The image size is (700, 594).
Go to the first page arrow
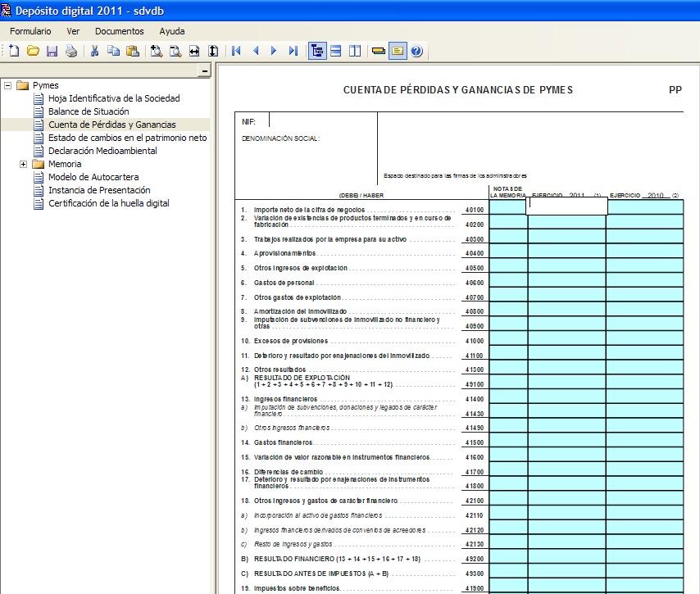click(236, 51)
